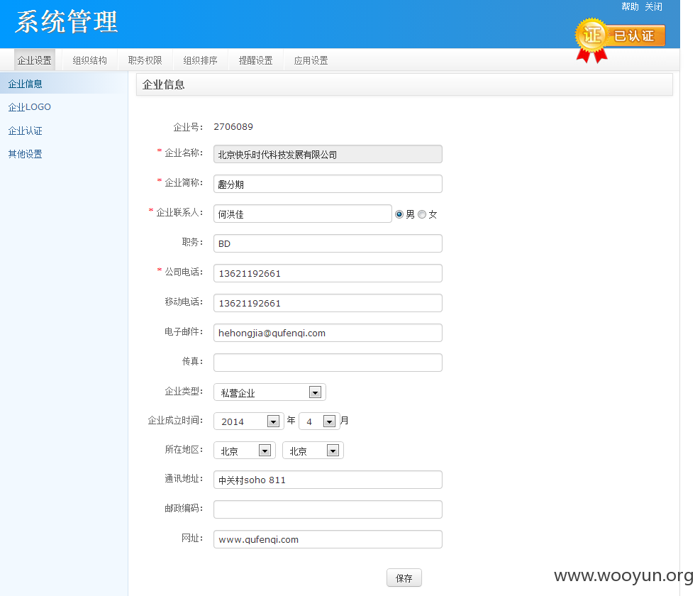Click the 保存 button
Viewport: 700px width, 596px height.
(404, 578)
